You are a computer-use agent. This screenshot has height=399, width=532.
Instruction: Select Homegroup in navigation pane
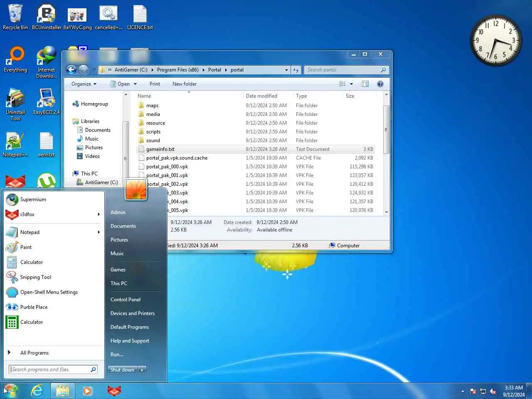94,104
